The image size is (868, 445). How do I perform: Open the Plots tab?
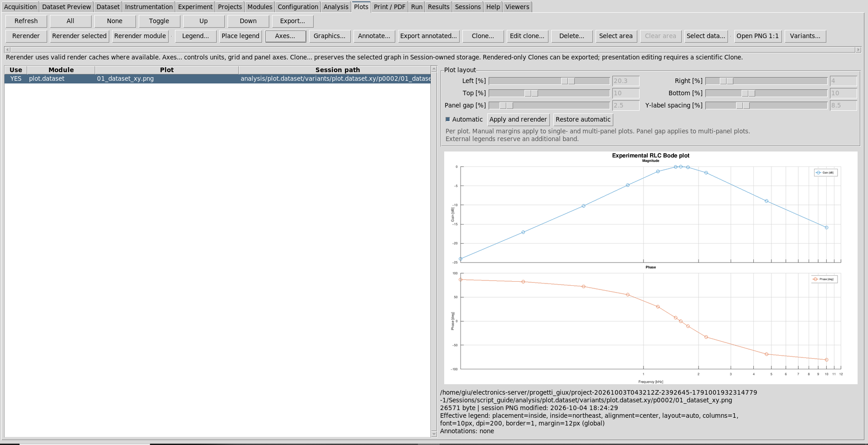361,7
